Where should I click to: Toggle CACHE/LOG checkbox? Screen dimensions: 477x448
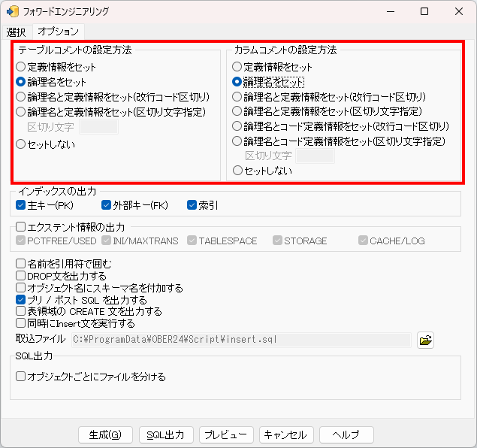pos(363,241)
